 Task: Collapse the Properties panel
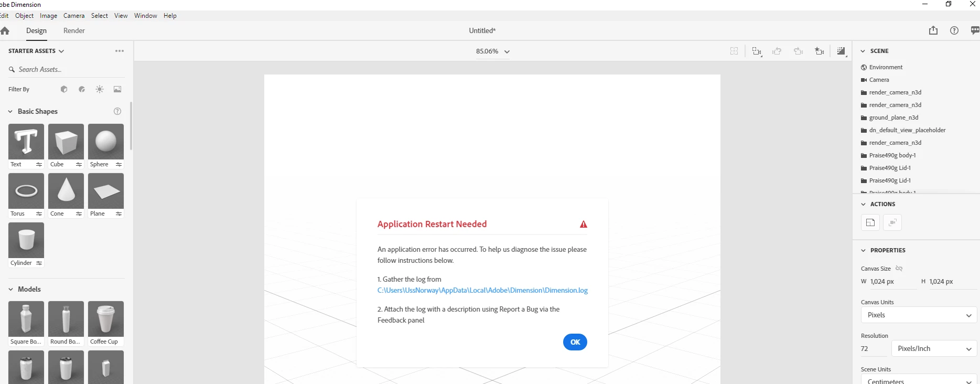pos(863,250)
